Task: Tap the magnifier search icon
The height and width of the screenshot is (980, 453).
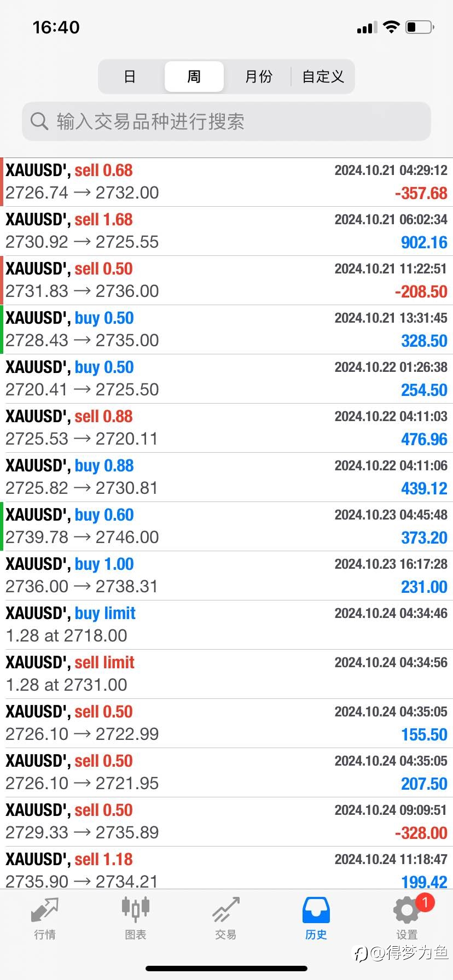Action: pyautogui.click(x=39, y=121)
